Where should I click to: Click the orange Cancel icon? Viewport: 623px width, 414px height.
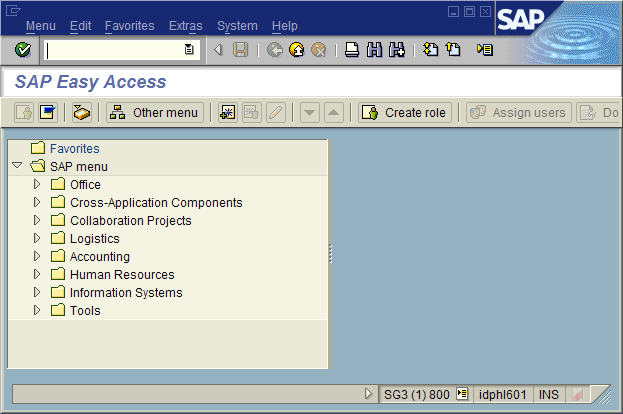point(319,50)
